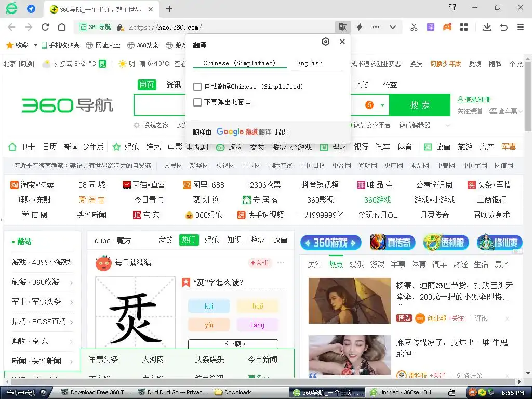The width and height of the screenshot is (532, 399).
Task: Open the browser hamburger main menu
Action: point(521,27)
